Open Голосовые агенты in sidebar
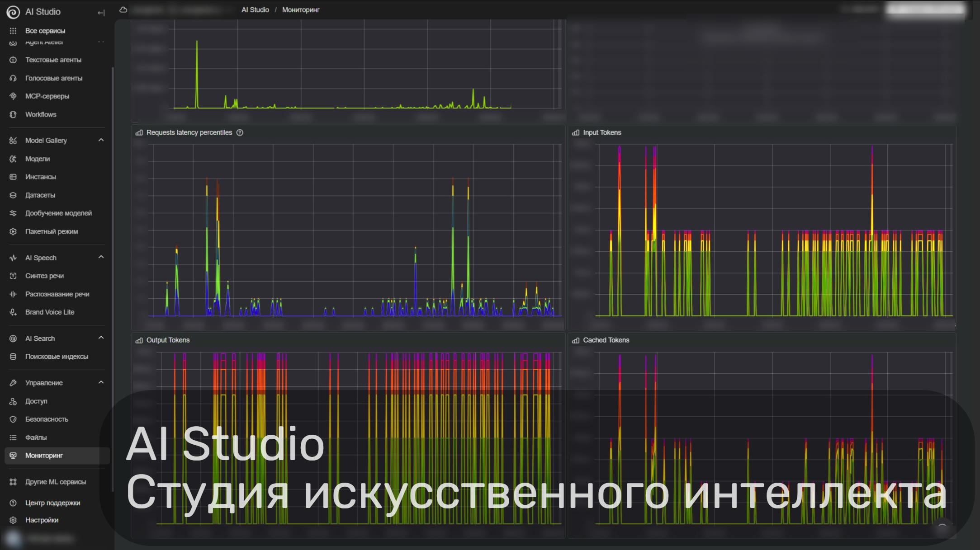Viewport: 980px width, 550px height. point(54,78)
